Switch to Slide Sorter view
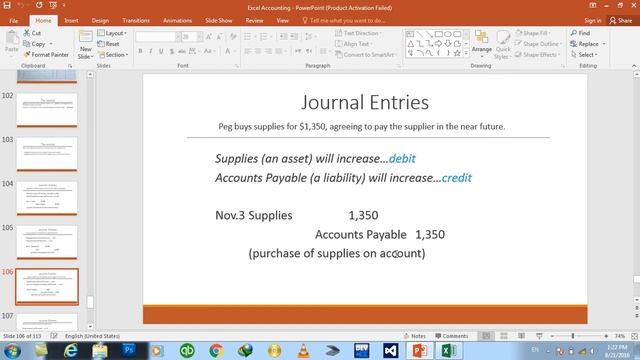Screen dimensions: 640x360 point(504,336)
